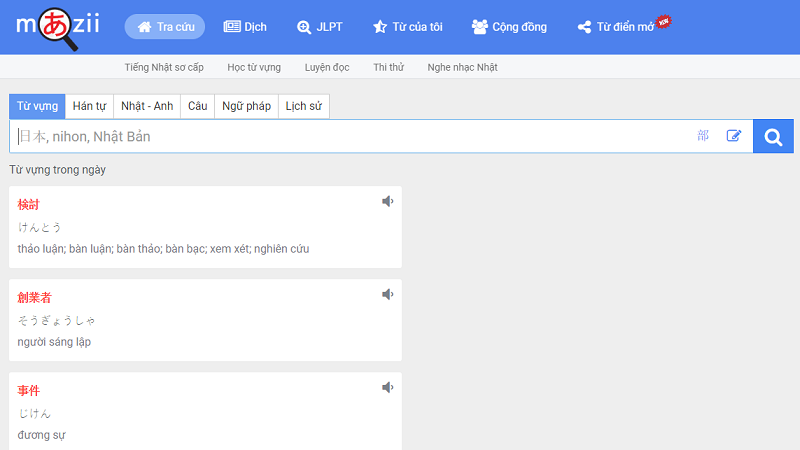The height and width of the screenshot is (450, 800).
Task: Click the Nghe nhạc Nhật link
Action: (x=462, y=67)
